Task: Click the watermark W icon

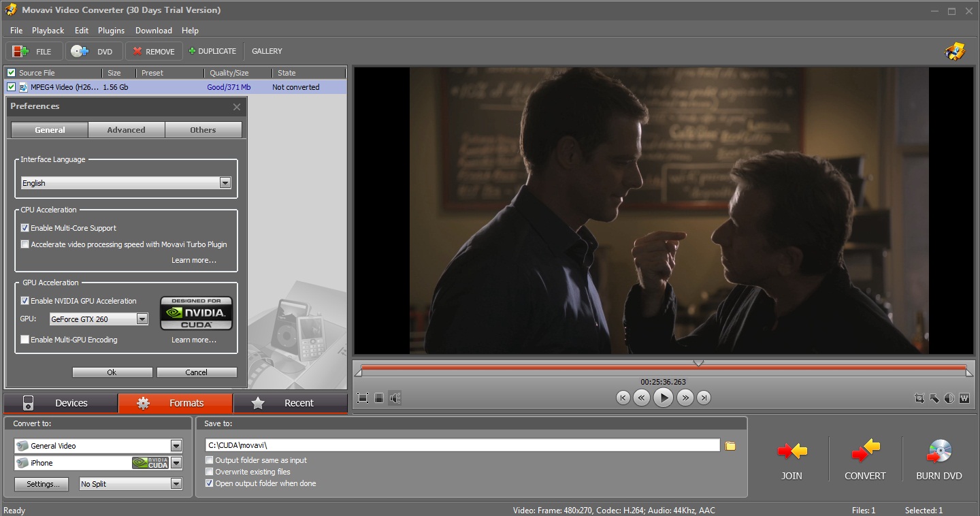Action: pyautogui.click(x=964, y=398)
